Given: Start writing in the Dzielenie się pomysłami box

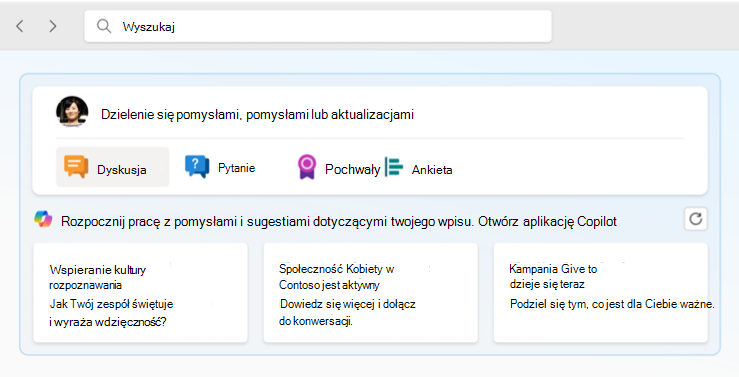Looking at the screenshot, I should click(257, 115).
